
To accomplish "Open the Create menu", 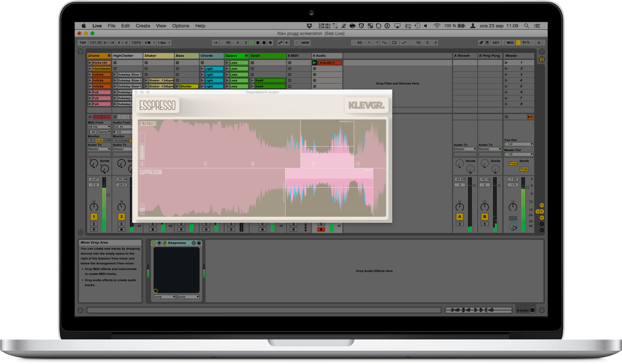I will 143,26.
